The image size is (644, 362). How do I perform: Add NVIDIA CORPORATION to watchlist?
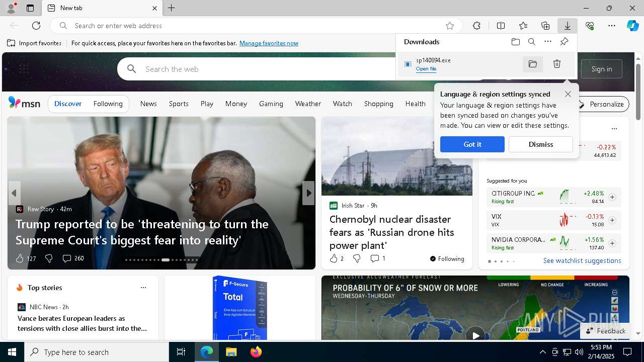pyautogui.click(x=612, y=243)
